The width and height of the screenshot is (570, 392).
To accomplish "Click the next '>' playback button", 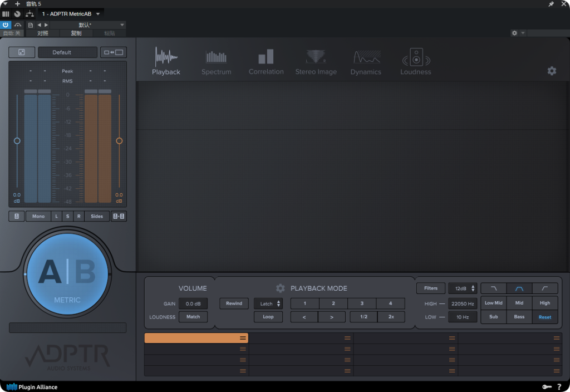I will click(332, 317).
